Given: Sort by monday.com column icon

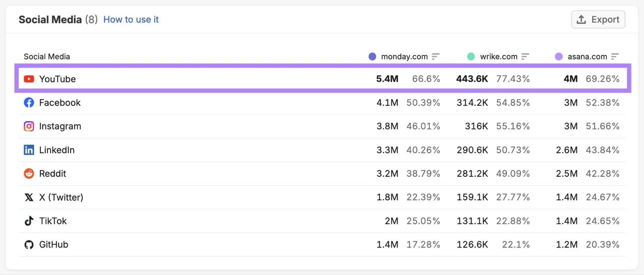Looking at the screenshot, I should tap(435, 57).
